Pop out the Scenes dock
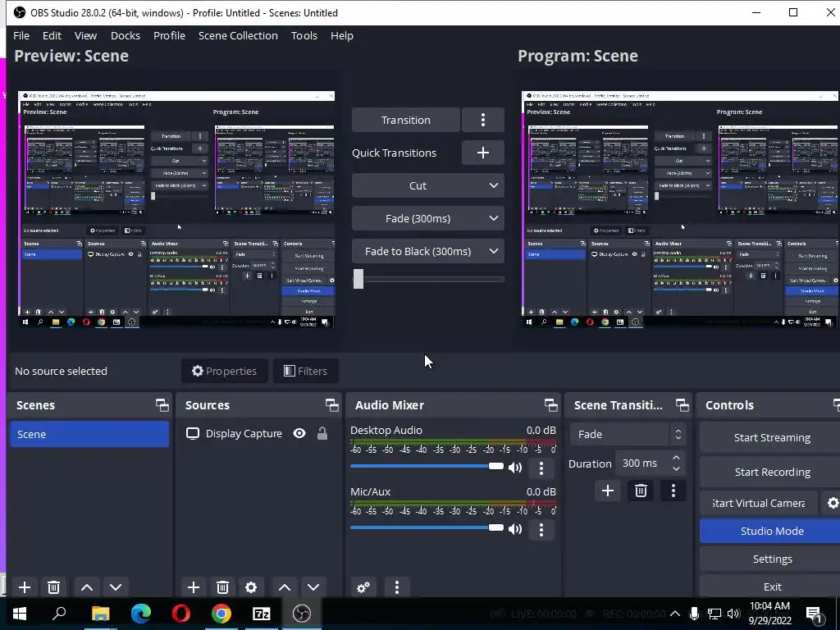This screenshot has width=840, height=630. coord(162,405)
